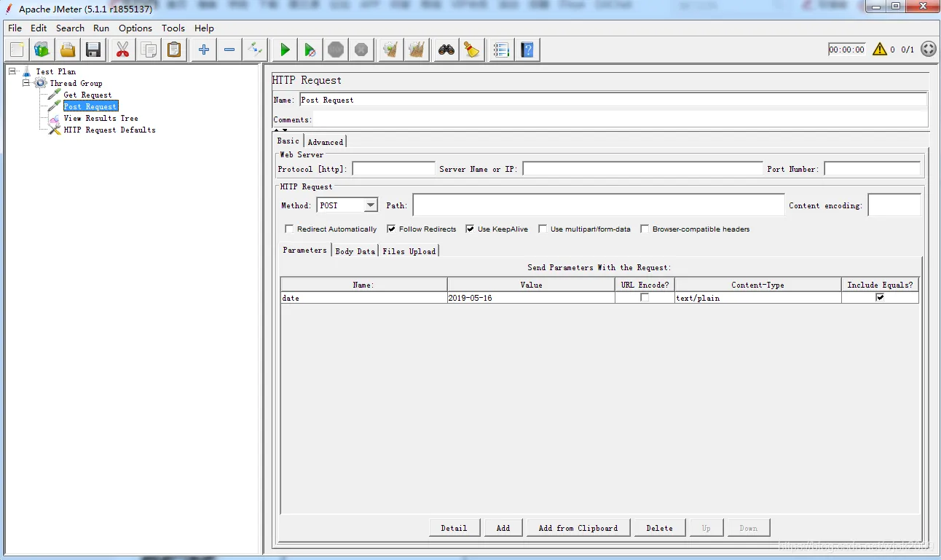This screenshot has width=941, height=560.
Task: Start the test with green play icon
Action: point(285,50)
